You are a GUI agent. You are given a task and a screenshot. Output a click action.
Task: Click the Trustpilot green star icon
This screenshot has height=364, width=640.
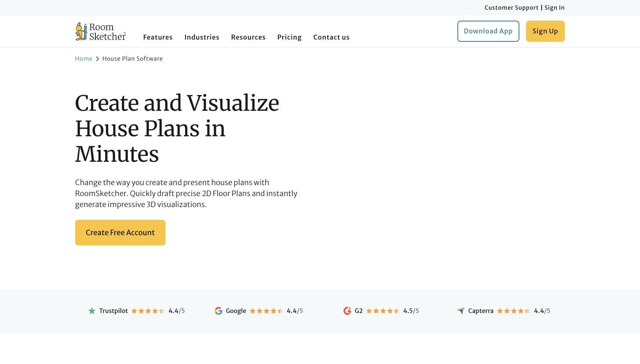(92, 311)
